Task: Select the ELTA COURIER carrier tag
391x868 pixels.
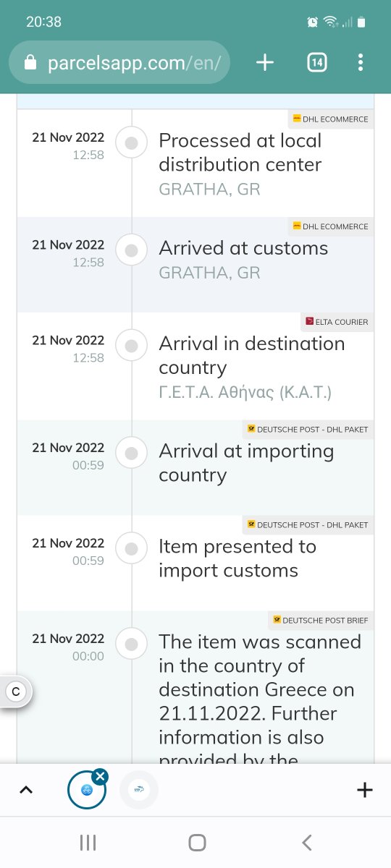Action: (x=337, y=322)
